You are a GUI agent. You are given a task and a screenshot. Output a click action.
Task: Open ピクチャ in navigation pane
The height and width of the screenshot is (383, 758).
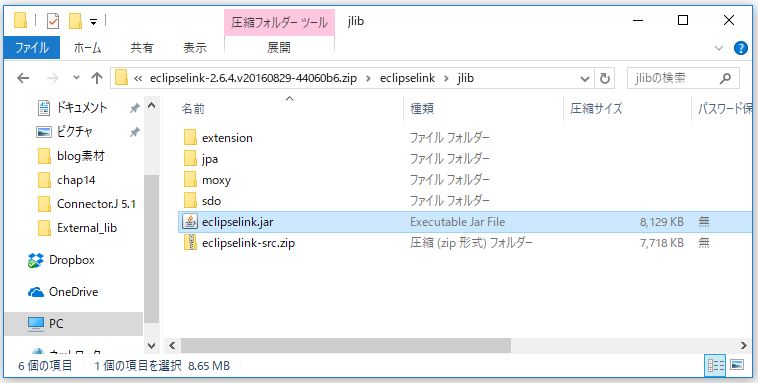coord(74,132)
